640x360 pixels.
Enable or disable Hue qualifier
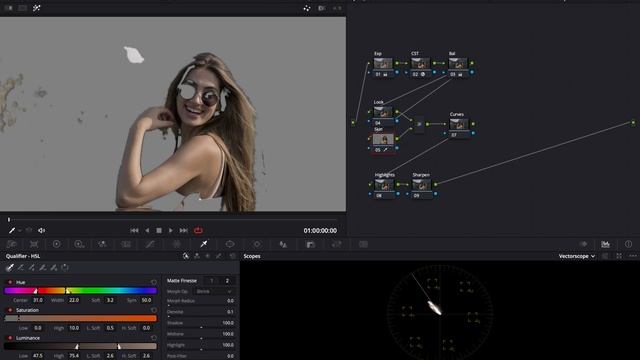point(10,282)
